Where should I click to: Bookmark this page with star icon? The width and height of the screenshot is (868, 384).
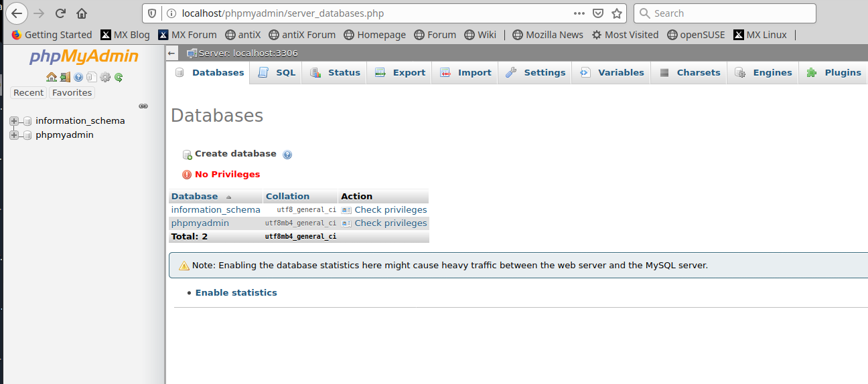(617, 13)
